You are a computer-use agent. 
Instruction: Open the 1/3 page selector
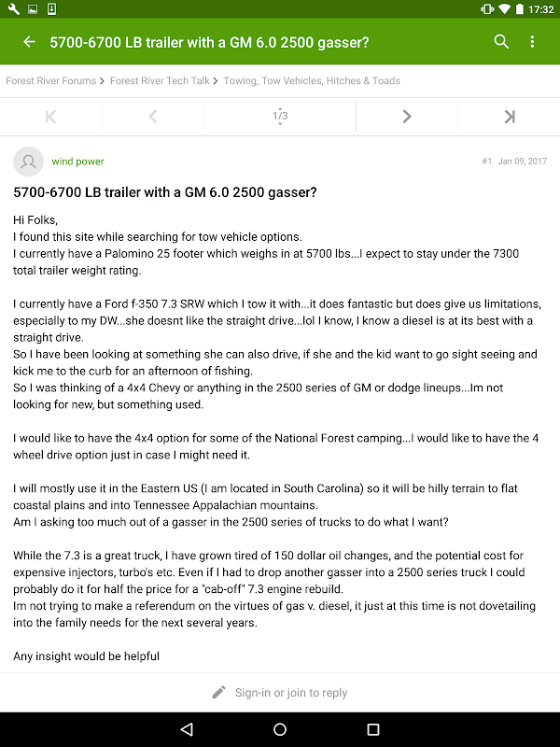[280, 117]
